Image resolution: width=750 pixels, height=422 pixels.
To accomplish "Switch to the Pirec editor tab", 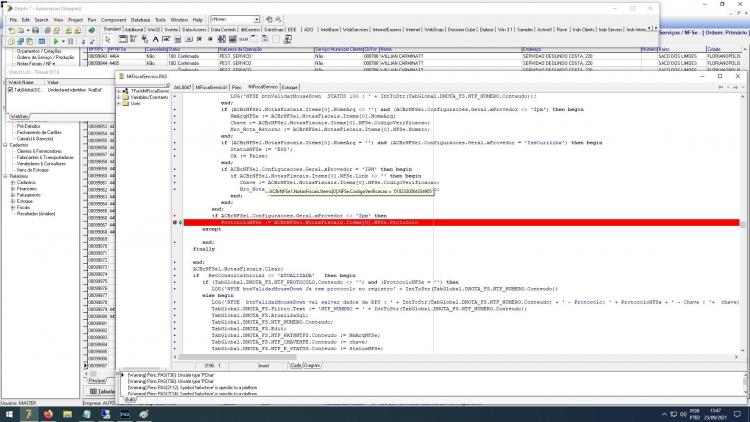I will point(237,87).
